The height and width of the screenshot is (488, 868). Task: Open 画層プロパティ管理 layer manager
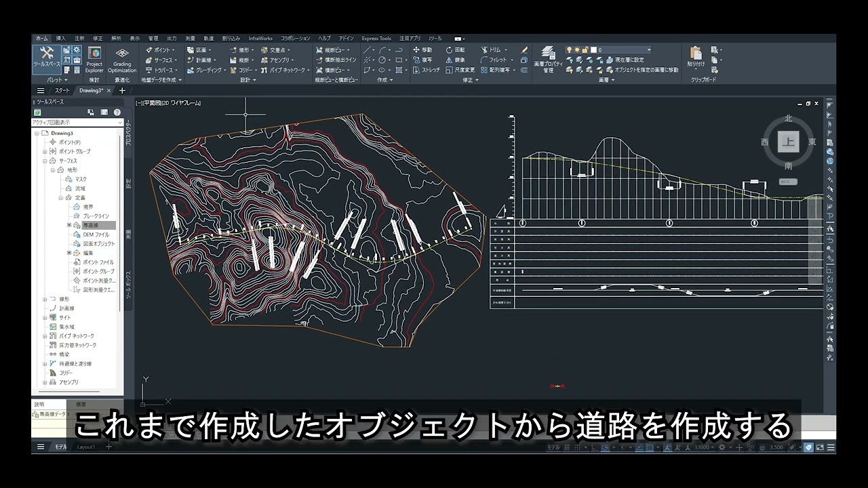(548, 60)
